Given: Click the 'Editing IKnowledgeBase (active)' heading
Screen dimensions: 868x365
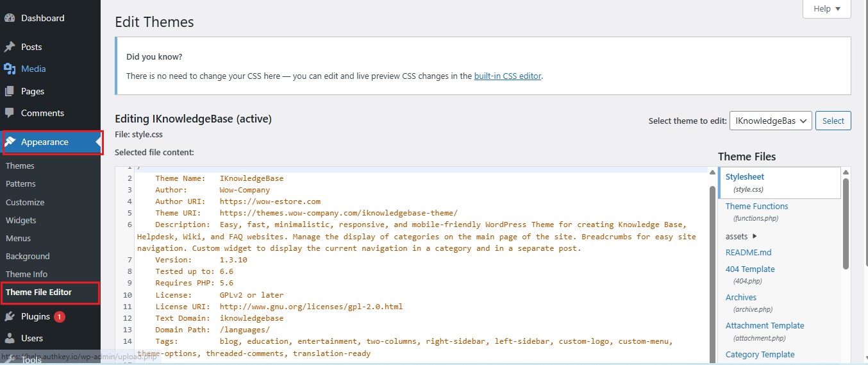Looking at the screenshot, I should click(x=193, y=119).
